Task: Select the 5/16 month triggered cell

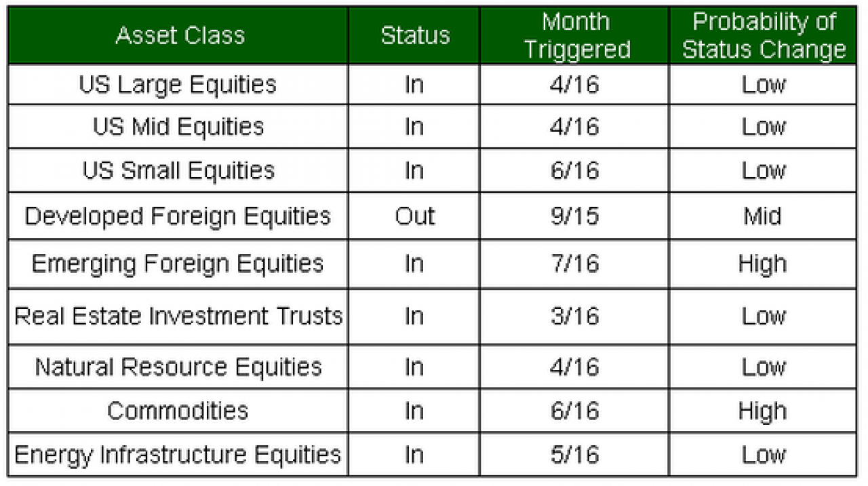Action: (x=574, y=454)
